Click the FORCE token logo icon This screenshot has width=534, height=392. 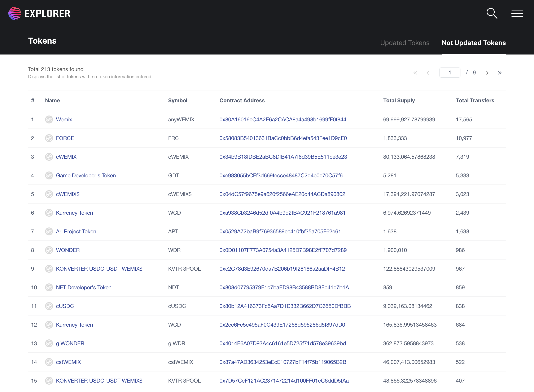point(49,138)
